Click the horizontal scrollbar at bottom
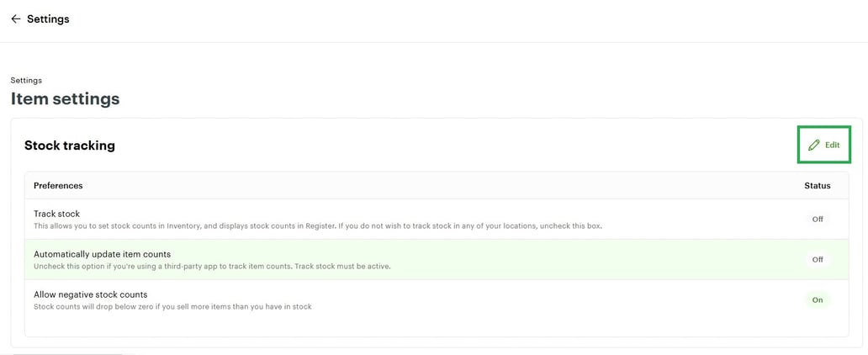This screenshot has width=868, height=355. pos(67,353)
